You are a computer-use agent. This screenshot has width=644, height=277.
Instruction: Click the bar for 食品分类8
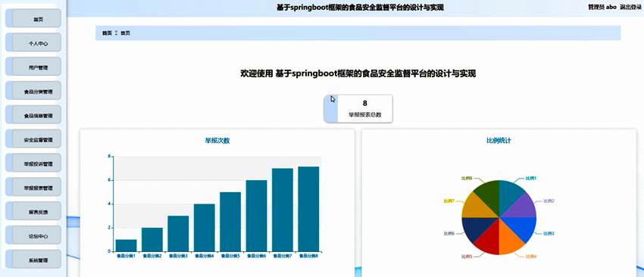tap(308, 209)
